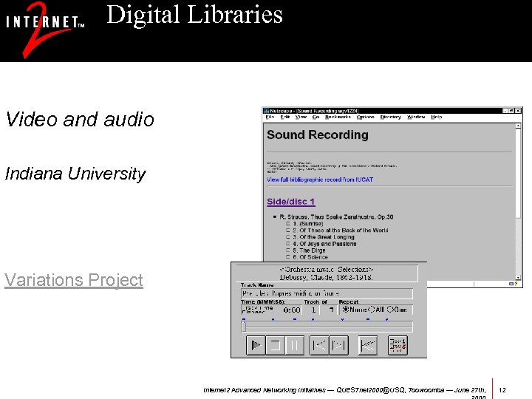Open the View menu in Netscape
The width and height of the screenshot is (532, 399).
pos(301,117)
